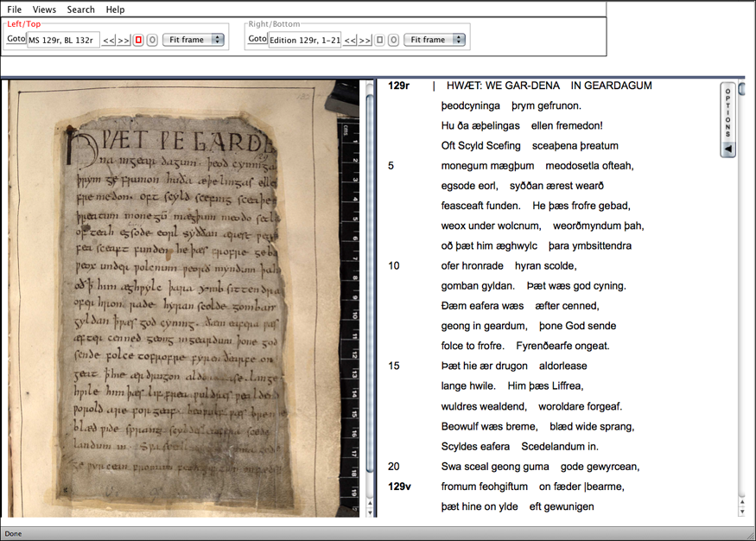Screen dimensions: 756x541
Task: Click the line "wuldres wealdend, woroldare forgeaf."
Action: tap(531, 406)
